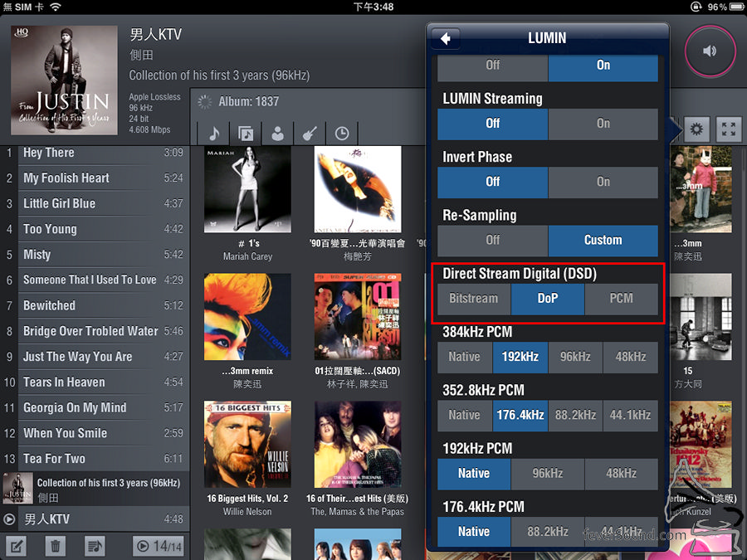Delete playlist with trash icon
This screenshot has height=560, width=747.
[56, 546]
